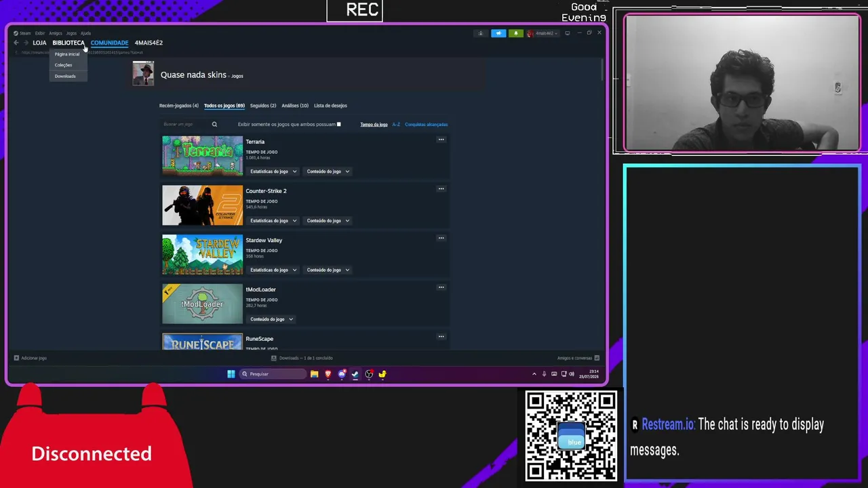
Task: Open OBS Studio from the taskbar
Action: pos(369,374)
